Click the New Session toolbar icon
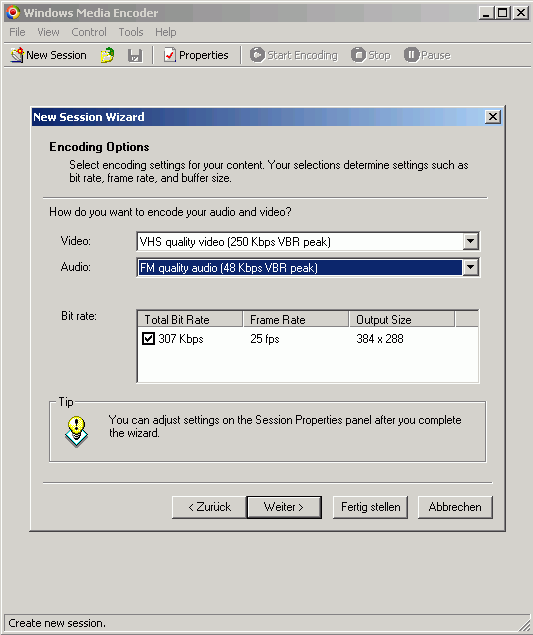 click(17, 55)
